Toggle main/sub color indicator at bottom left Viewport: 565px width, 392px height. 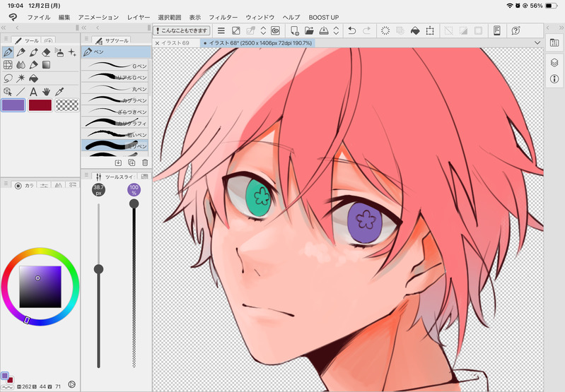[x=7, y=377]
